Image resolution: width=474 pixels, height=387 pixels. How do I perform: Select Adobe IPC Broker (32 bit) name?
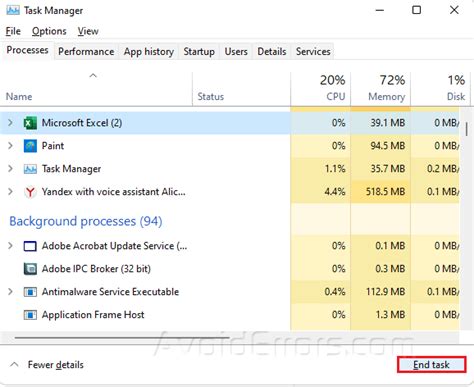(96, 269)
